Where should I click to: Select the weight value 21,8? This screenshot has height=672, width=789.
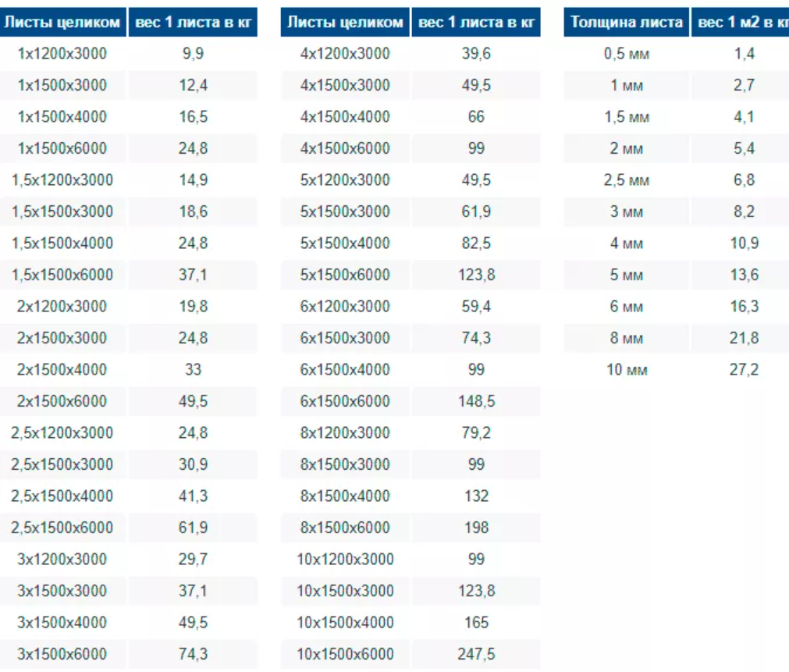pos(743,338)
